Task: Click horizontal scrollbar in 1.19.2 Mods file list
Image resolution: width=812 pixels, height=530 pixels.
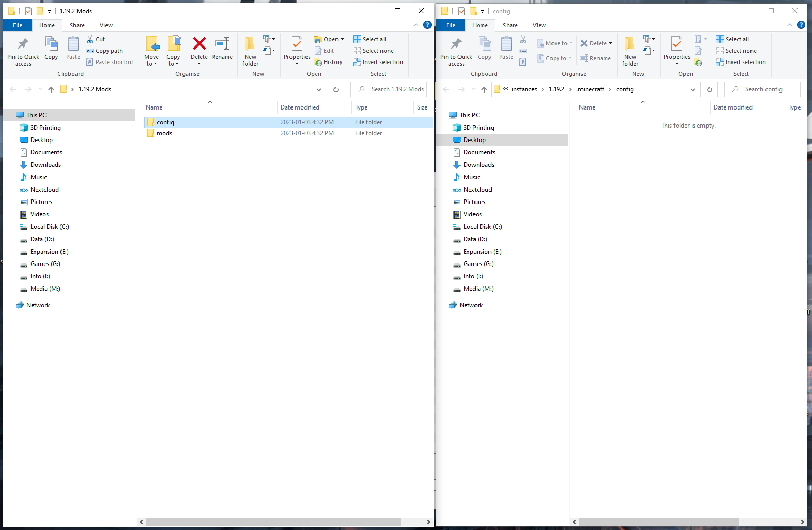Action: (273, 522)
